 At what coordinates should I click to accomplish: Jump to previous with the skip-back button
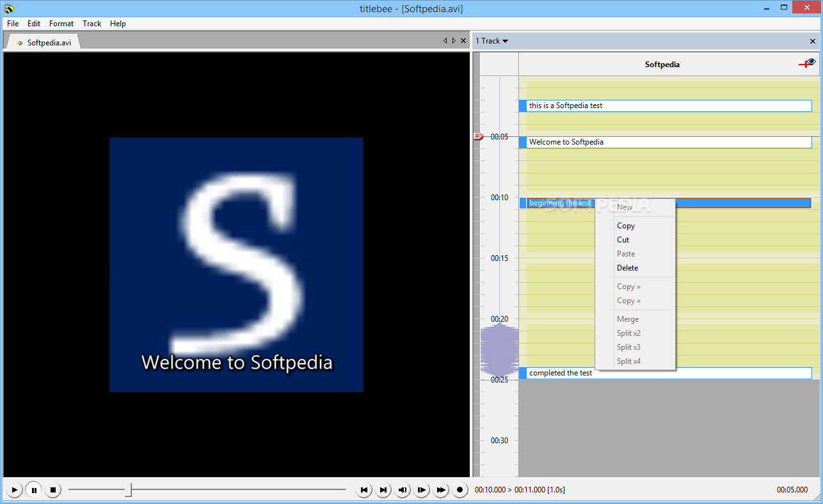tap(364, 490)
